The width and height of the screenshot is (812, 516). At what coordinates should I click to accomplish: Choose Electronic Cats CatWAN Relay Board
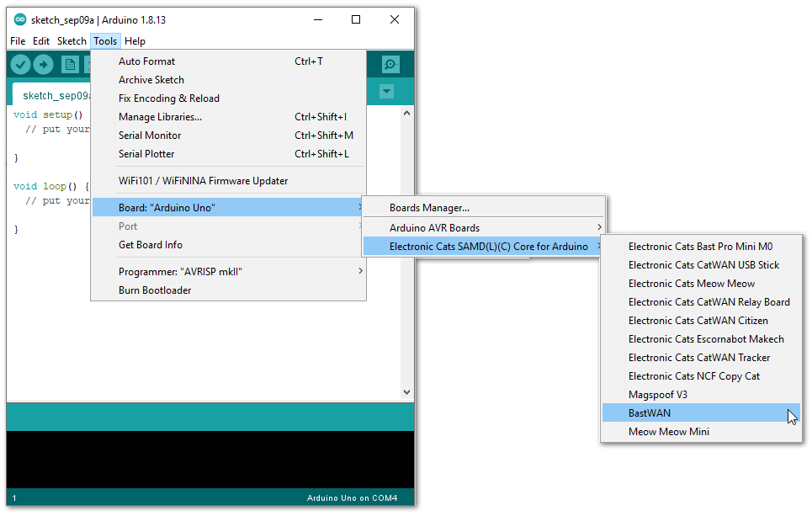click(701, 302)
